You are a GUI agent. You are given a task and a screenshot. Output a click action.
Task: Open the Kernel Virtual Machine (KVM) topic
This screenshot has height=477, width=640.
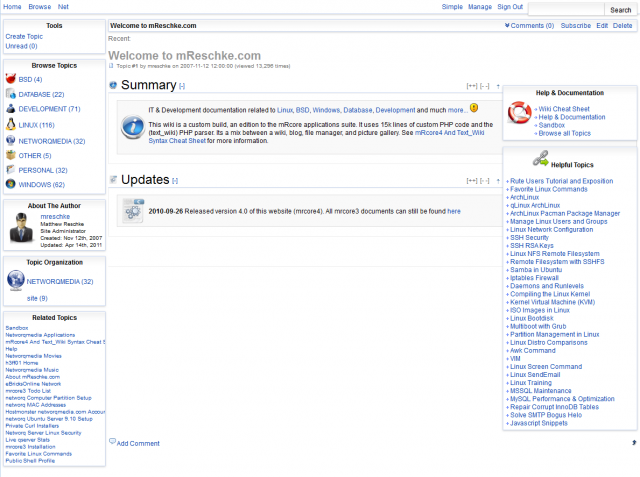(x=553, y=302)
